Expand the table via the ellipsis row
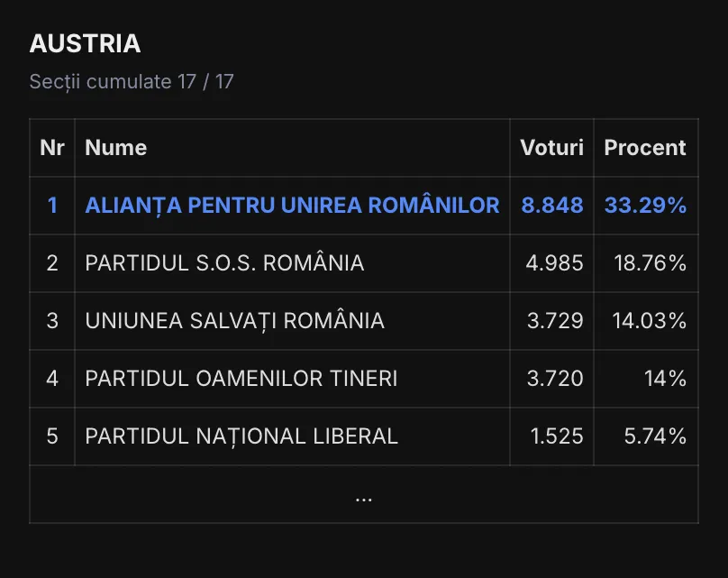The image size is (728, 578). coord(363,494)
